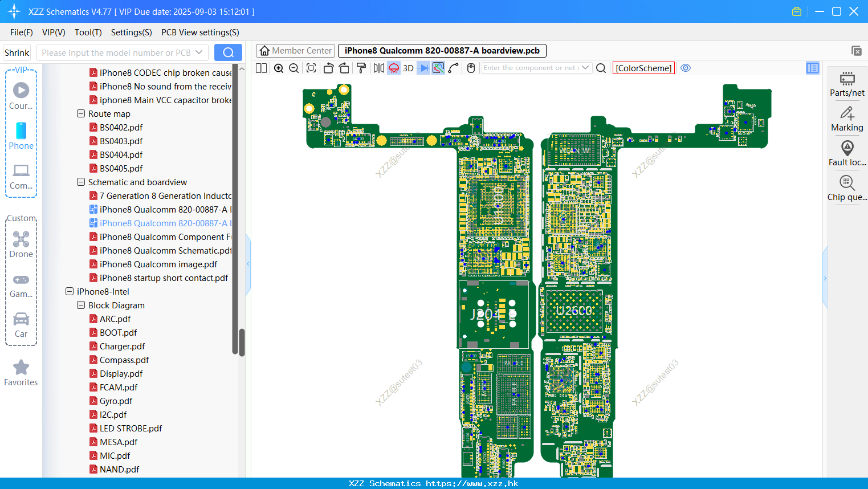Toggle the split view layout icon

point(261,68)
